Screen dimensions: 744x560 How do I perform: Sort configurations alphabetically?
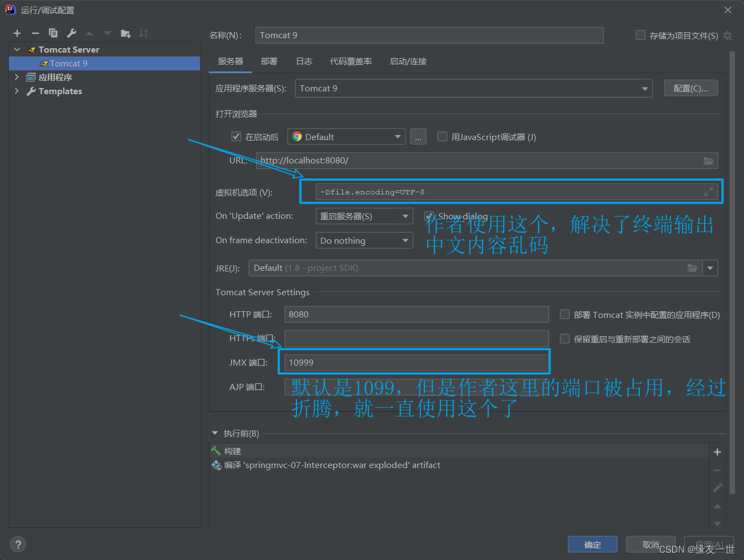[143, 33]
